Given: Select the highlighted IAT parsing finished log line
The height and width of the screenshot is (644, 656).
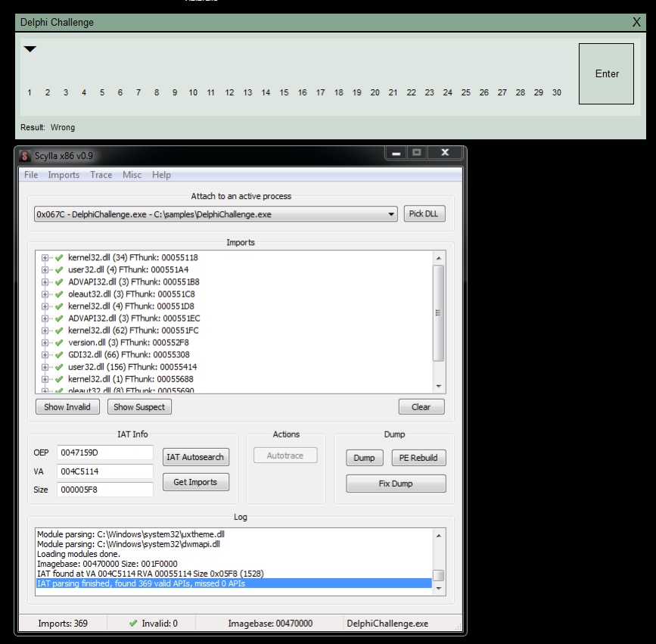Looking at the screenshot, I should tap(234, 583).
